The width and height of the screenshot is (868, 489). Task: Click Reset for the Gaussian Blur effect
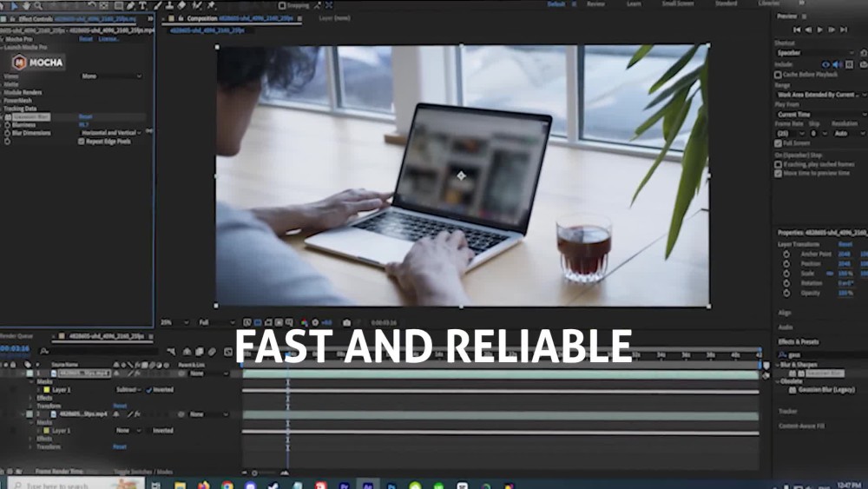[85, 117]
